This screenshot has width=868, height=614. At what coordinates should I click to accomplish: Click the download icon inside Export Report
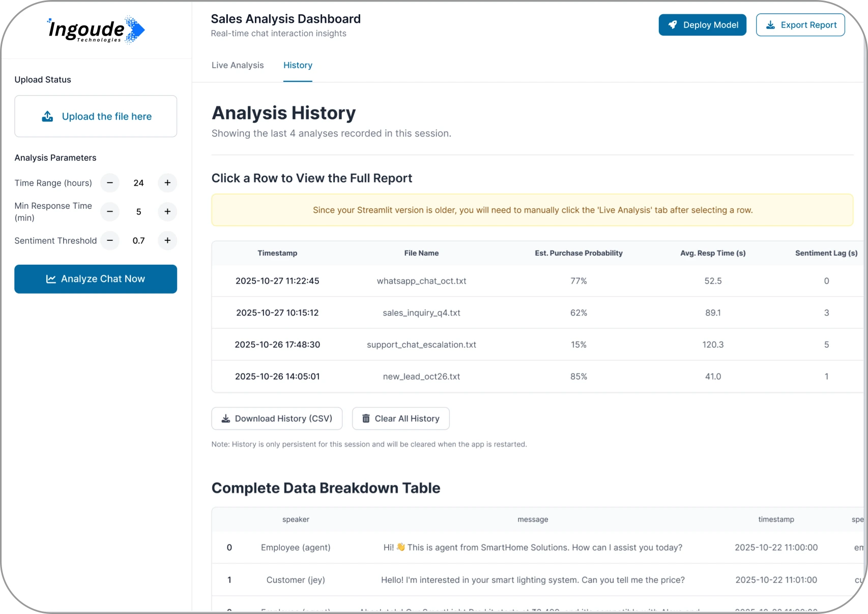771,24
